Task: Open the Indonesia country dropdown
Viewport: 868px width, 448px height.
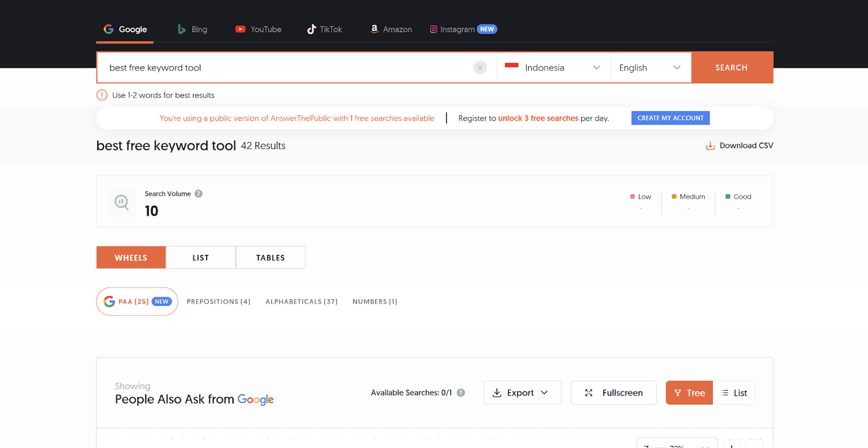Action: (554, 68)
